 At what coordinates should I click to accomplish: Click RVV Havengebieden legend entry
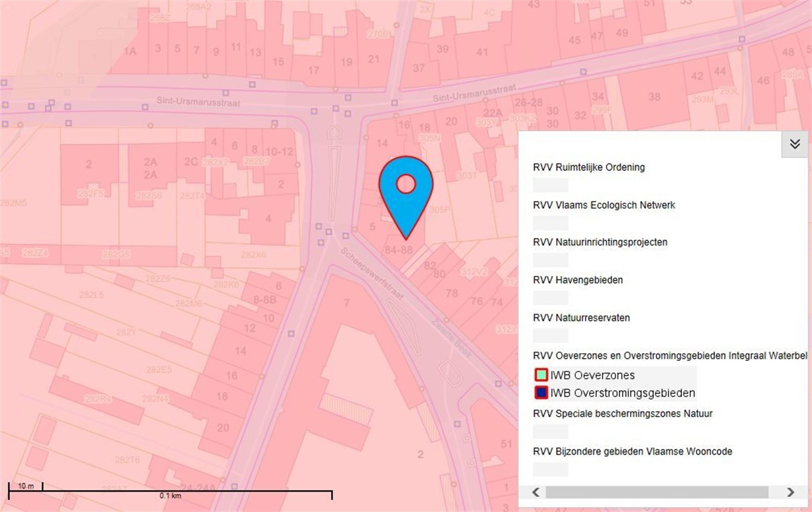point(578,280)
